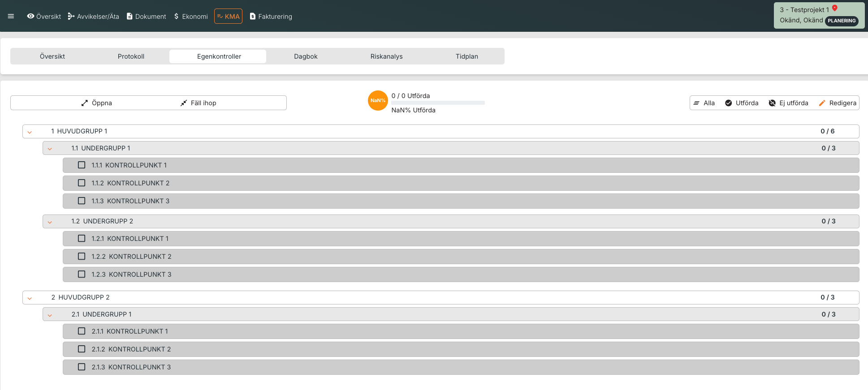Click the KMA checklist icon
Image resolution: width=868 pixels, height=390 pixels.
(x=220, y=16)
